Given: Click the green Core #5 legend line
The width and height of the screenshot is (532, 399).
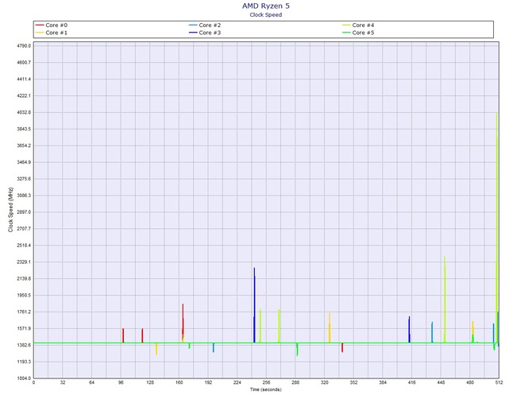Looking at the screenshot, I should (x=346, y=33).
